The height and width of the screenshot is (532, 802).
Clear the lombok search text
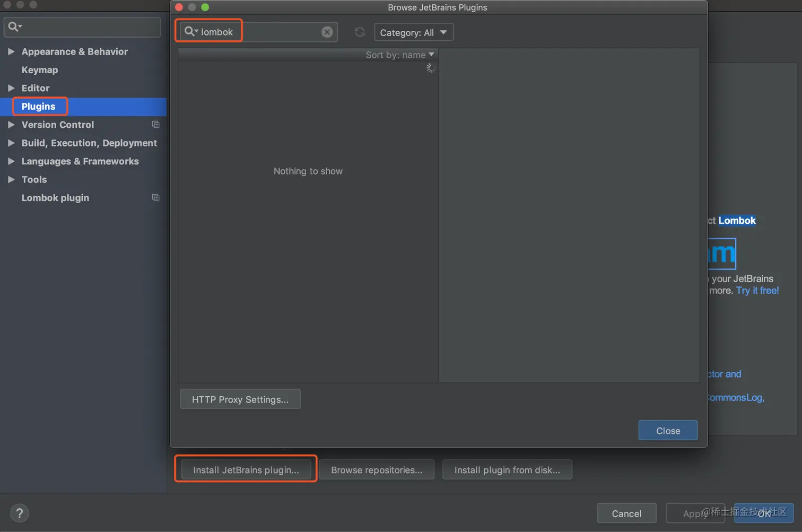[327, 32]
